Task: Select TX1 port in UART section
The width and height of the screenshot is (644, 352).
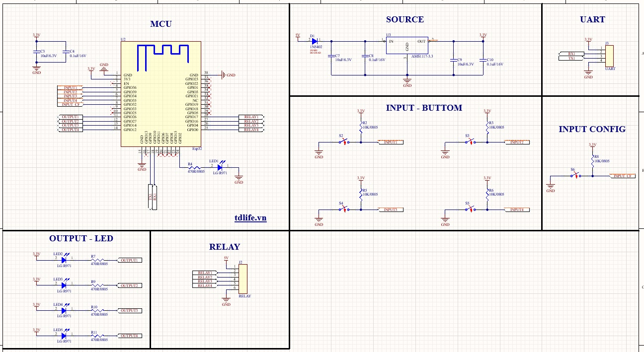Action: (x=572, y=58)
